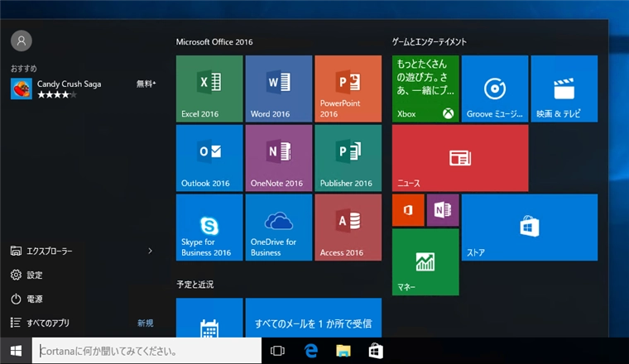The width and height of the screenshot is (629, 364).
Task: Launch Access 2016 tile
Action: click(348, 227)
